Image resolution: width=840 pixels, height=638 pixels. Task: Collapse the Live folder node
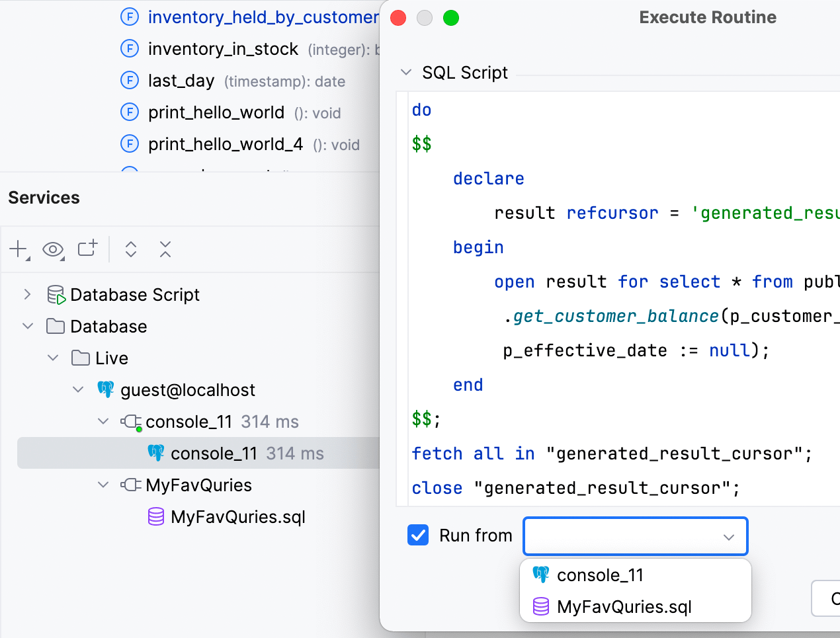point(53,358)
